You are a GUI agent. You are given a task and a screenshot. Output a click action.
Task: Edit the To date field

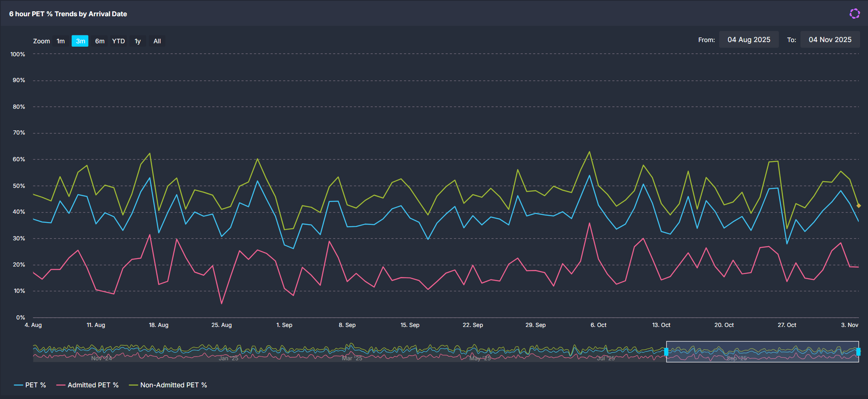point(830,40)
